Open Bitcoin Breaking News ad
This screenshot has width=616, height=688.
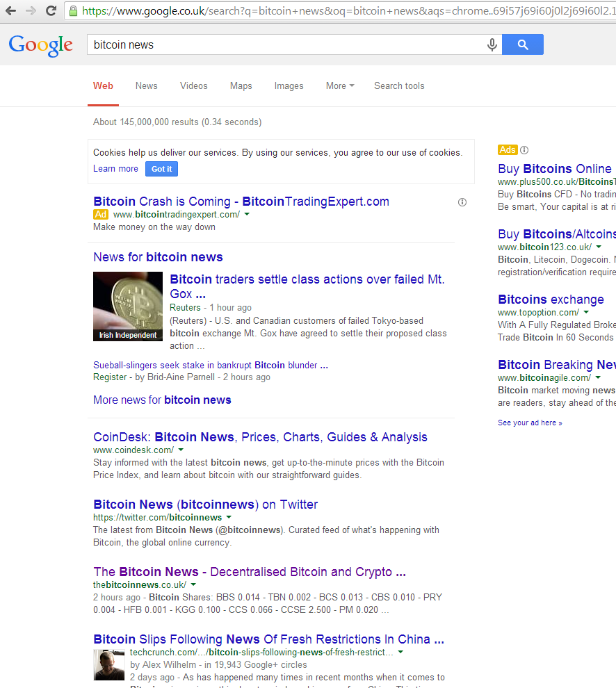tap(557, 365)
